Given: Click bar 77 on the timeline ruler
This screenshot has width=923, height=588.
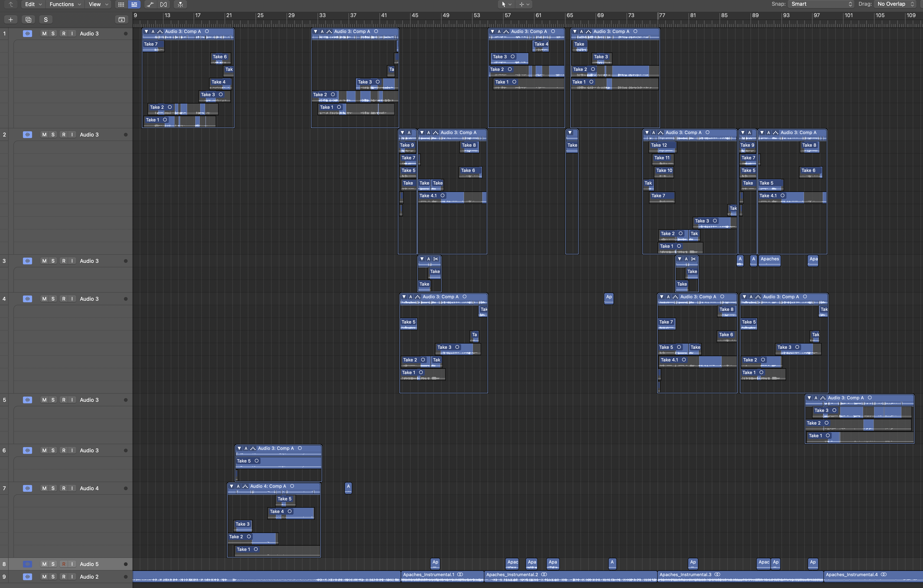Looking at the screenshot, I should click(662, 15).
